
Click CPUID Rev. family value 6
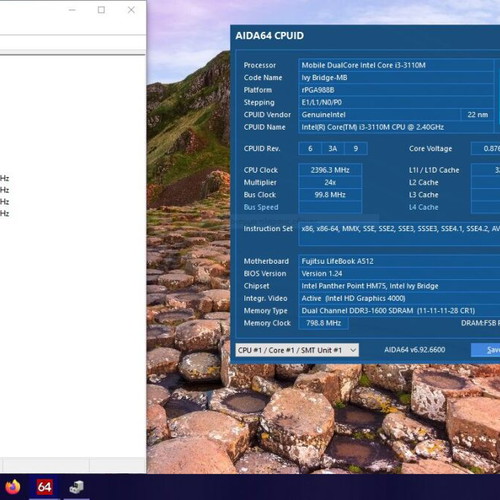coord(310,148)
